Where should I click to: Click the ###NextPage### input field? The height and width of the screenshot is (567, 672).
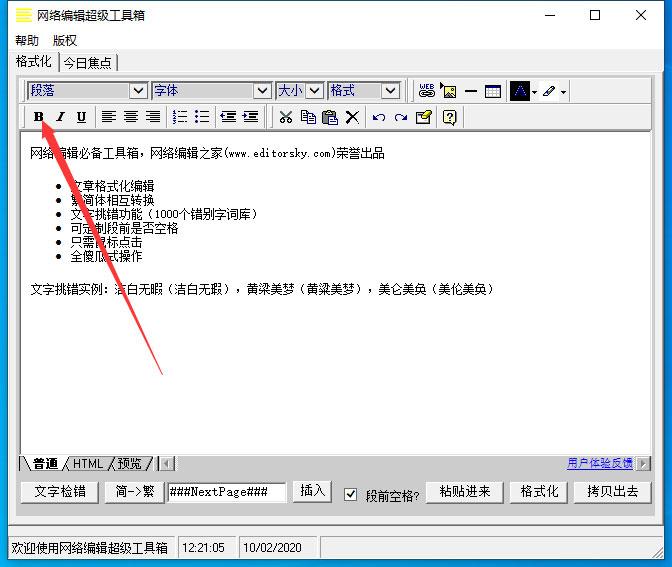coord(227,492)
